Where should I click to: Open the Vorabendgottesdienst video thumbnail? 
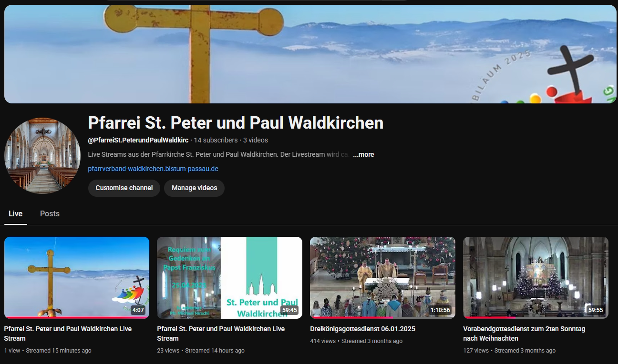[536, 277]
